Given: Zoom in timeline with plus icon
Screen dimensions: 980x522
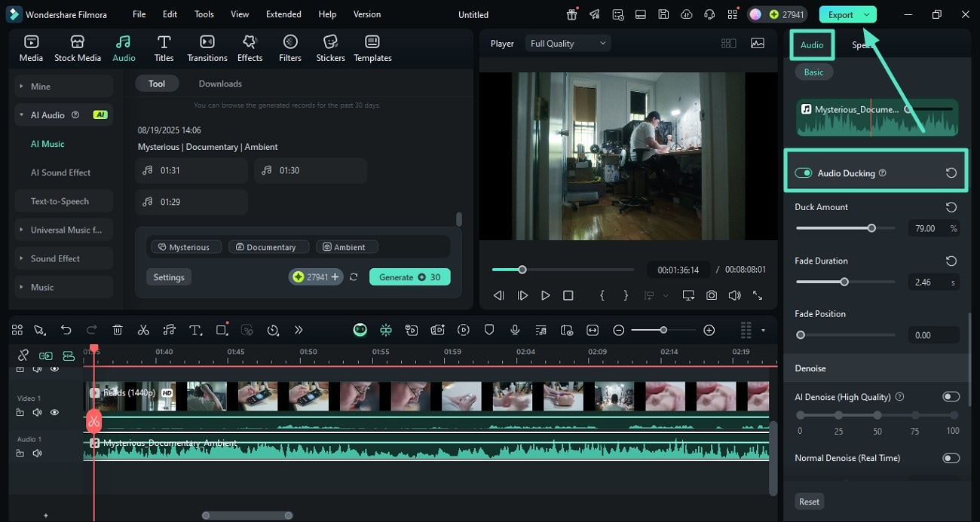Looking at the screenshot, I should tap(709, 330).
